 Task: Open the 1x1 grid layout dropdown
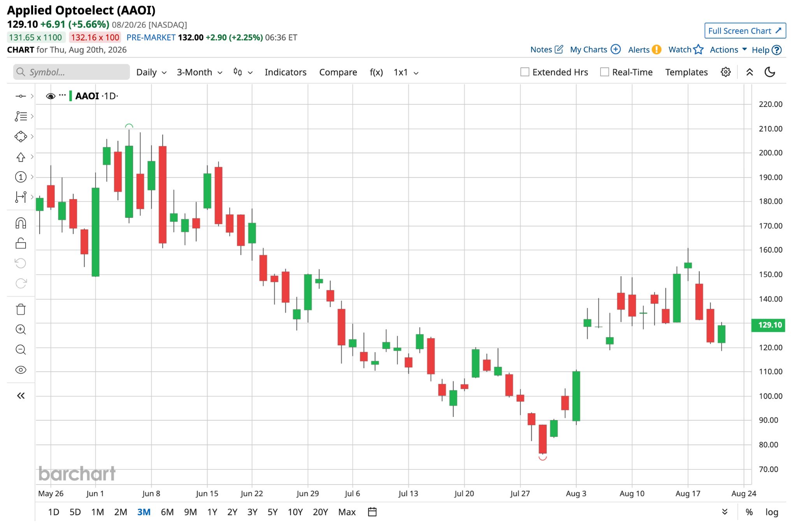point(406,72)
